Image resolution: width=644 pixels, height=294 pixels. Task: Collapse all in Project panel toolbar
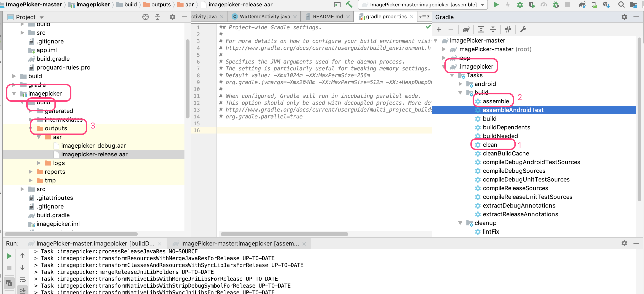(157, 17)
